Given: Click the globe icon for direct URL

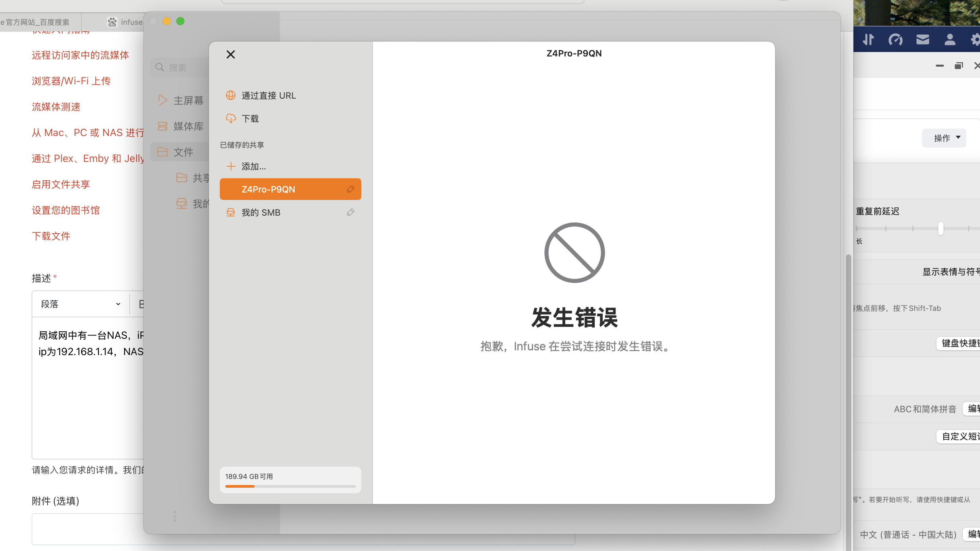Looking at the screenshot, I should point(231,96).
